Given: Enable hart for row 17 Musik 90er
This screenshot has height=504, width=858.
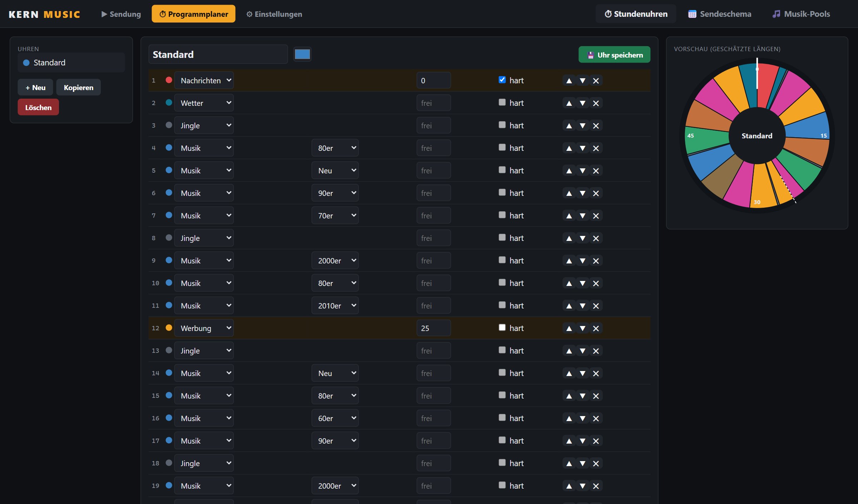Looking at the screenshot, I should click(x=502, y=440).
